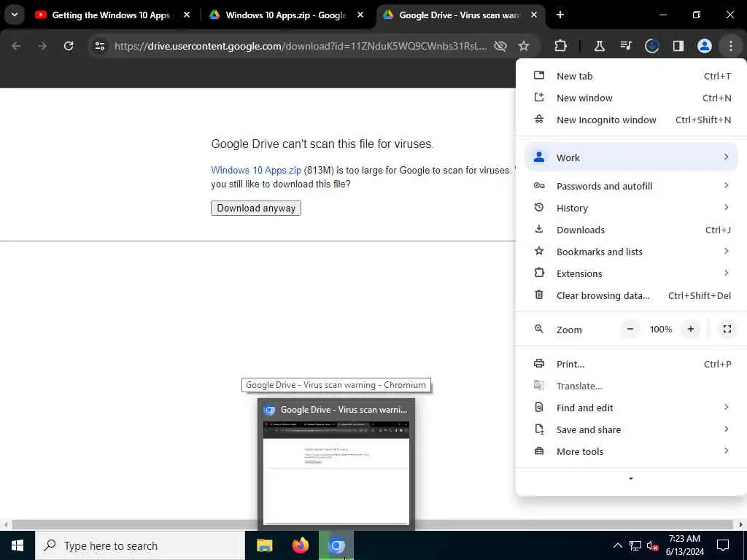Bookmark this page with the star icon
The width and height of the screenshot is (747, 560).
[x=524, y=46]
